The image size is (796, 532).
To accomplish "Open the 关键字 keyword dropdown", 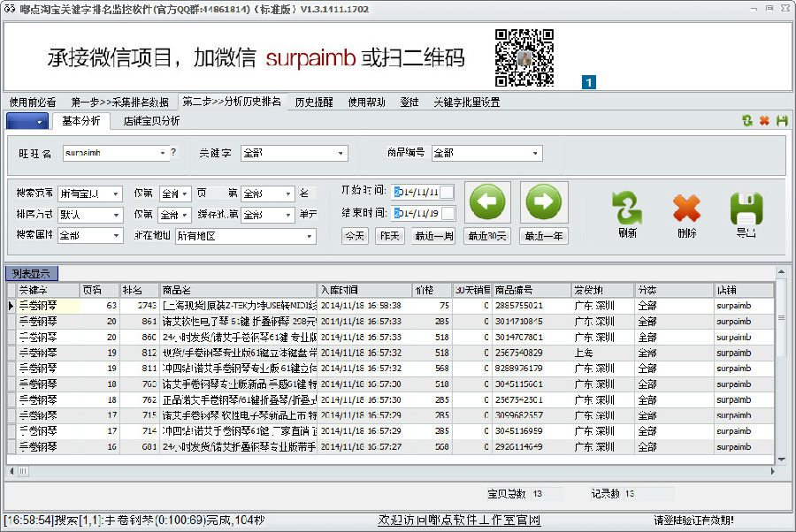I will [x=341, y=154].
